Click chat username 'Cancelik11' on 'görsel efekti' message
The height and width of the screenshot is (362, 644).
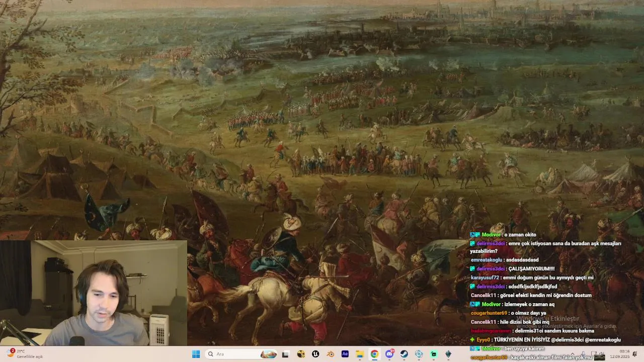[484, 296]
